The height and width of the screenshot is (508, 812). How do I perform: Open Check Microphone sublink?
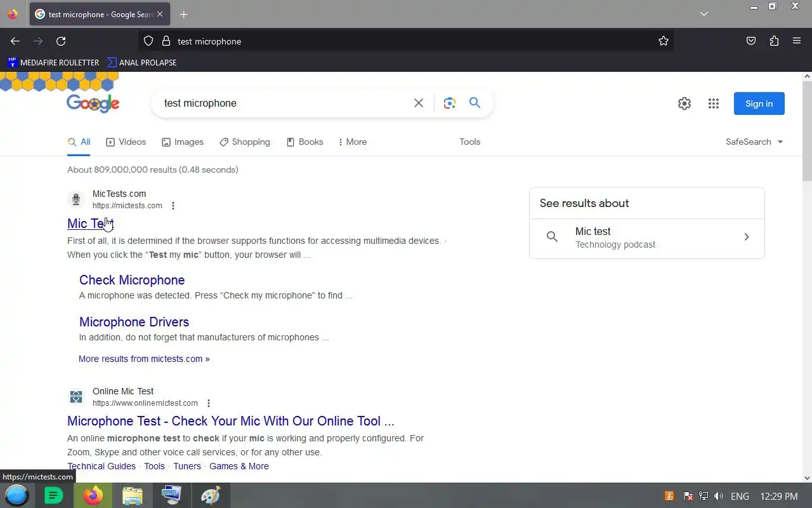[x=132, y=280]
